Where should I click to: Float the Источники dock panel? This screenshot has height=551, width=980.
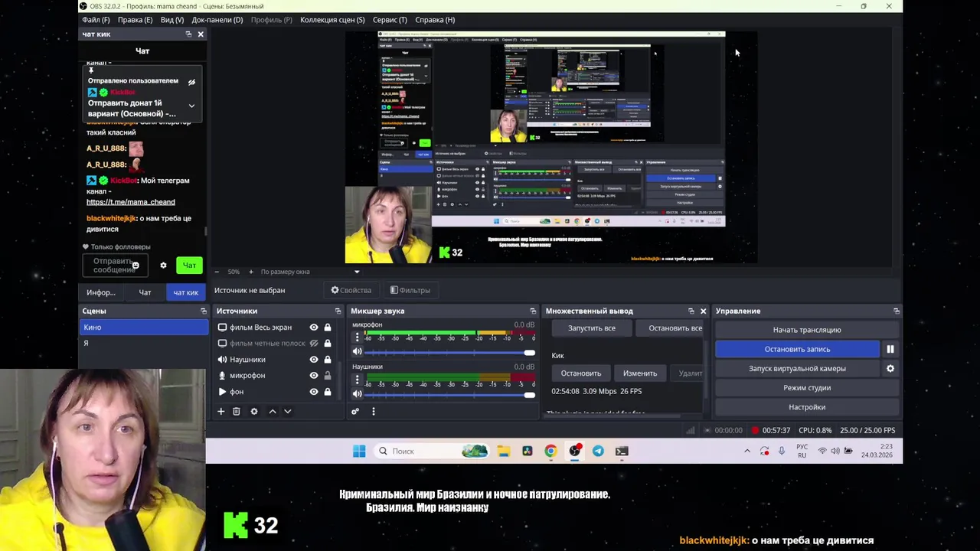(x=338, y=311)
